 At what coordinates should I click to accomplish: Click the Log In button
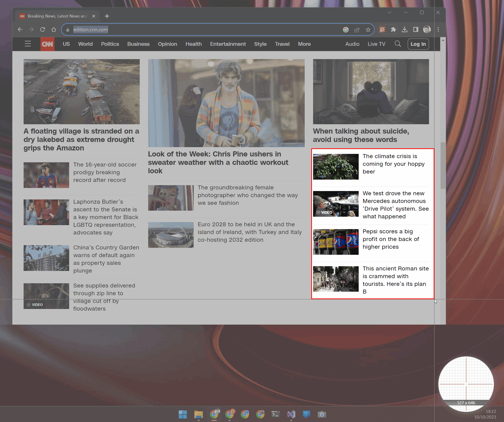[418, 44]
